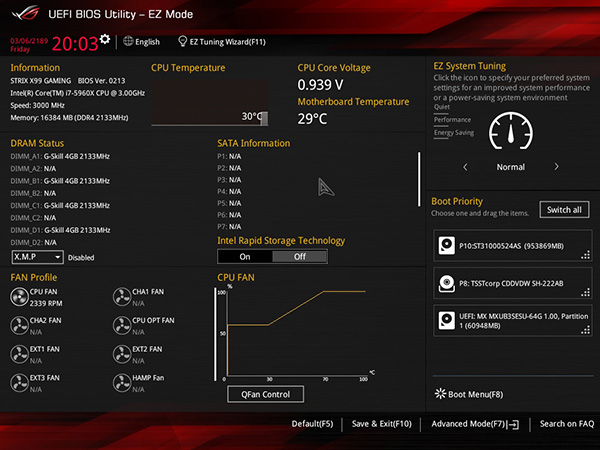The height and width of the screenshot is (450, 600).
Task: Click DIMM_B1 G-Skill 4GB 2133MHz row
Action: point(60,181)
